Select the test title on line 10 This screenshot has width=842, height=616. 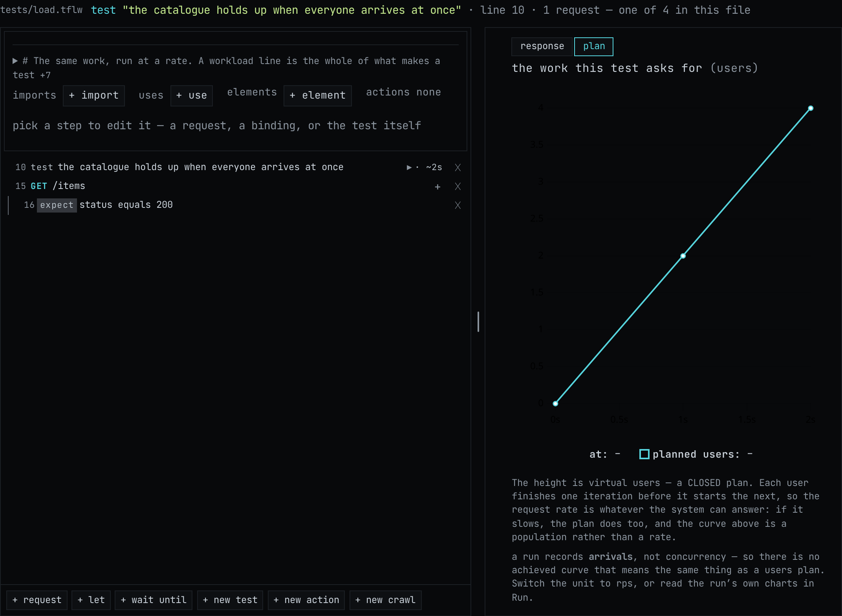coord(201,167)
